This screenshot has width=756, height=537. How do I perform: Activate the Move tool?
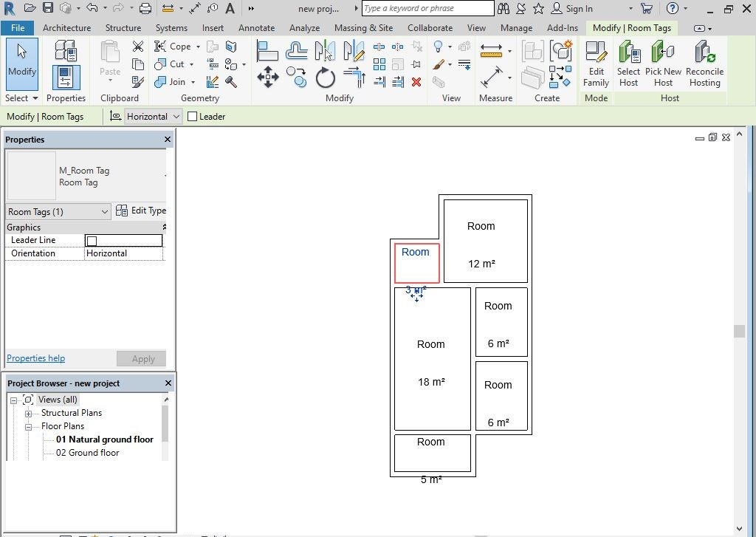(x=267, y=78)
